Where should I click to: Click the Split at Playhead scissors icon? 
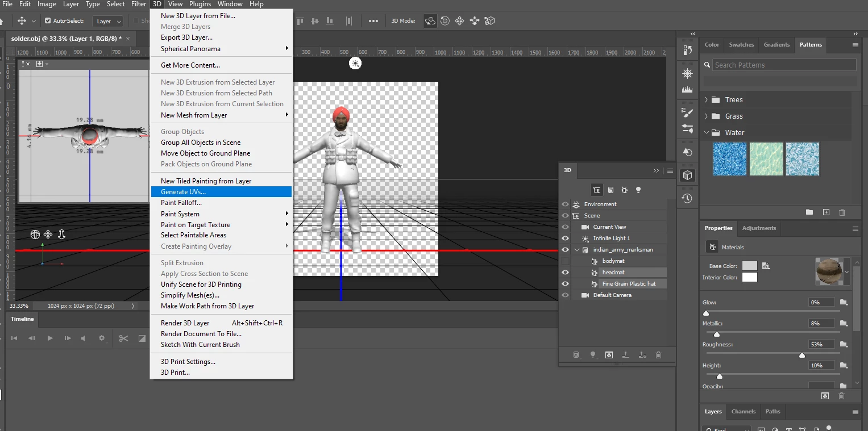click(x=123, y=338)
